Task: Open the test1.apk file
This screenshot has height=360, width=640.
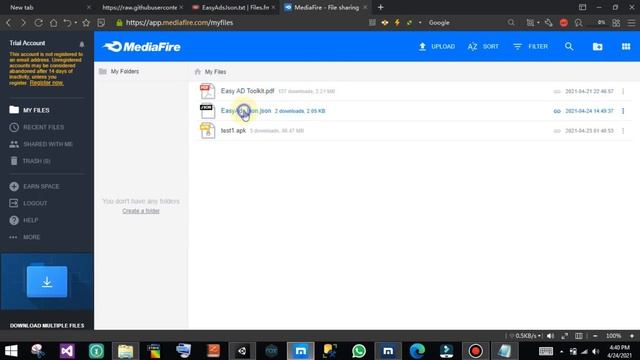Action: pos(233,131)
